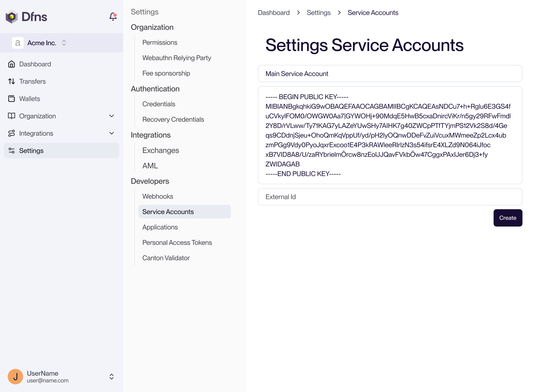Viewport: 534px width, 392px height.
Task: Click the orange J user avatar
Action: [15, 376]
